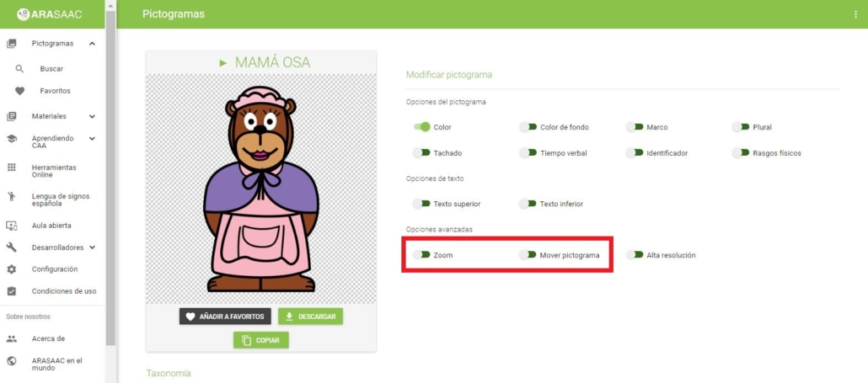The height and width of the screenshot is (383, 868).
Task: Click the AÑADIR A FAVORITOS button
Action: pyautogui.click(x=225, y=317)
